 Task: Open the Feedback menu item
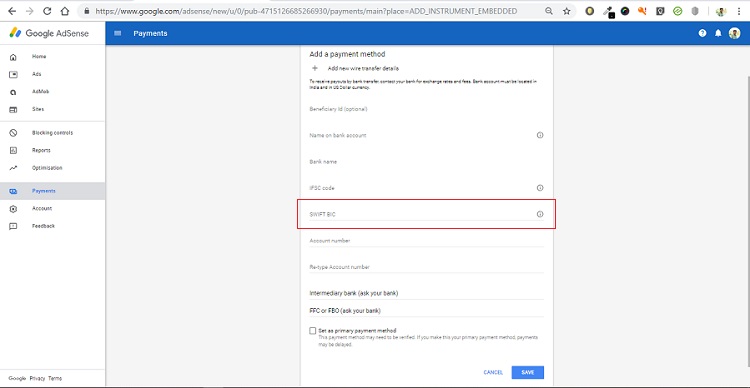[x=53, y=226]
